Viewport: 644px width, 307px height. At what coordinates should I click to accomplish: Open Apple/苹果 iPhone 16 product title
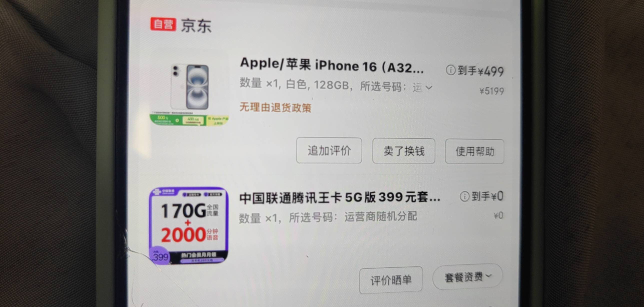click(332, 65)
